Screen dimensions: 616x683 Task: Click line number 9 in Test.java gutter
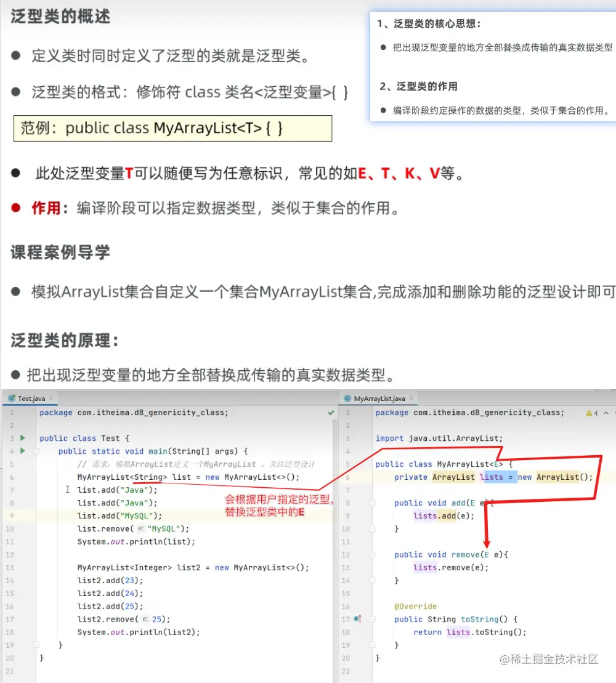[x=12, y=515]
